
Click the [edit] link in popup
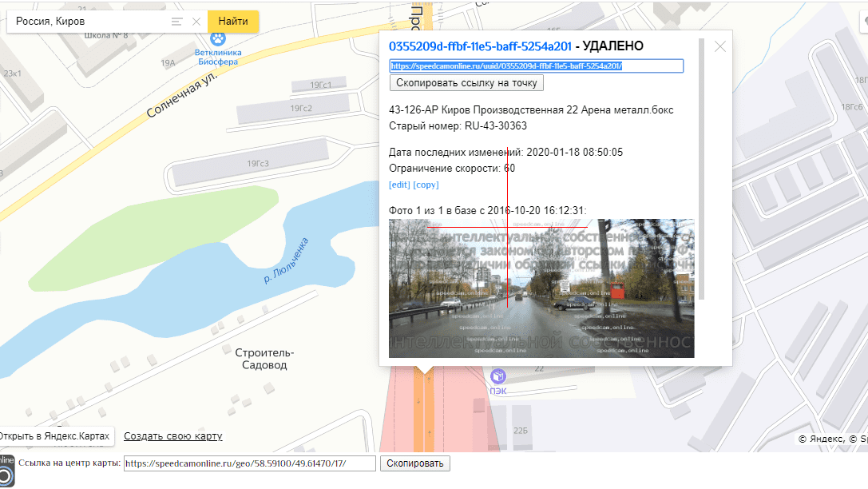[399, 185]
